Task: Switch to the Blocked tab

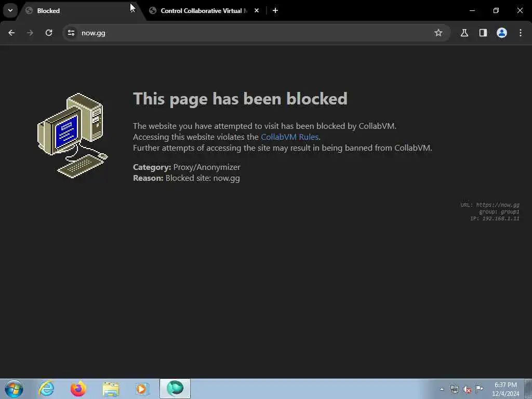Action: tap(82, 11)
